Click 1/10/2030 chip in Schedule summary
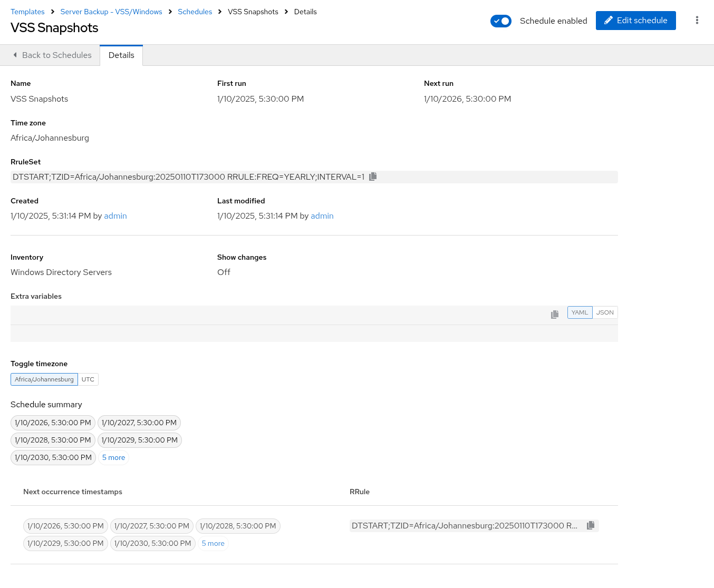Screen dimensions: 714x588 [53, 457]
